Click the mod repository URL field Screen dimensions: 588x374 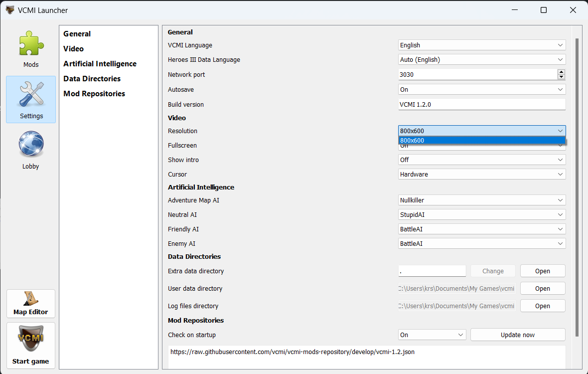[349, 352]
